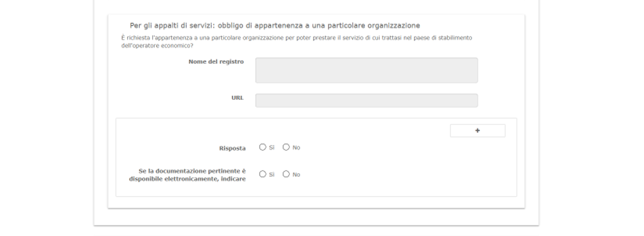Click the 'Nome del registro' field label
The height and width of the screenshot is (236, 644).
[x=216, y=62]
